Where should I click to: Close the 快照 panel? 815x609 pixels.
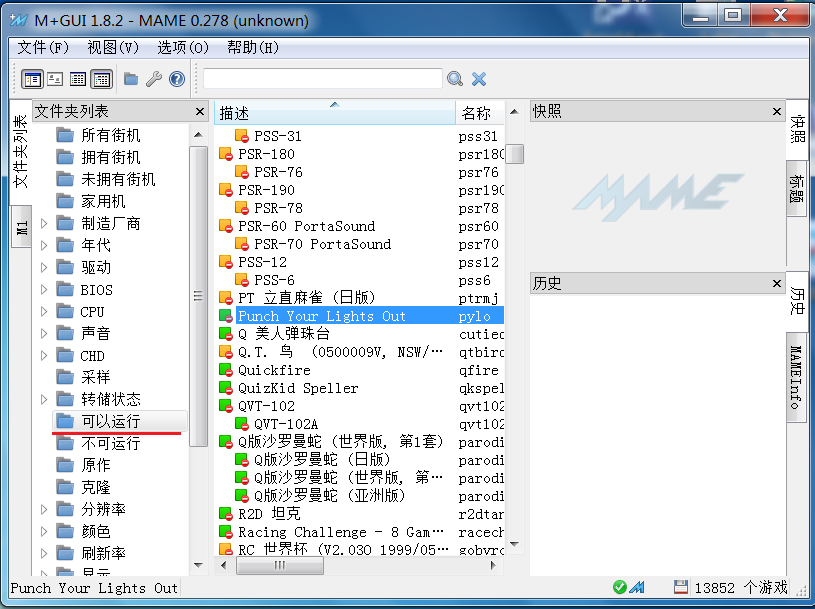(777, 112)
